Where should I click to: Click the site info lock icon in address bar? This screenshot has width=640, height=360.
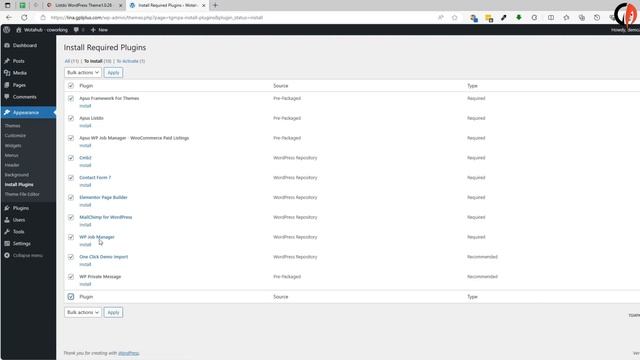[43, 18]
